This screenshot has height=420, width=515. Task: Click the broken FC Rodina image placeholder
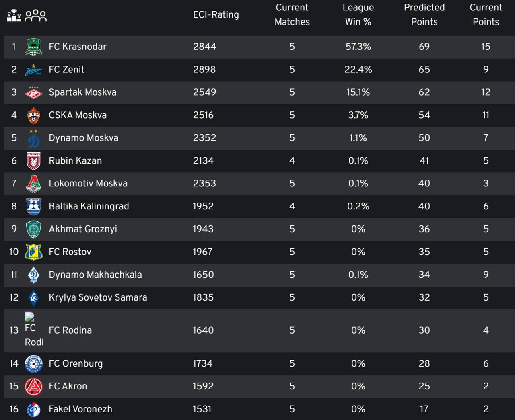pos(34,330)
